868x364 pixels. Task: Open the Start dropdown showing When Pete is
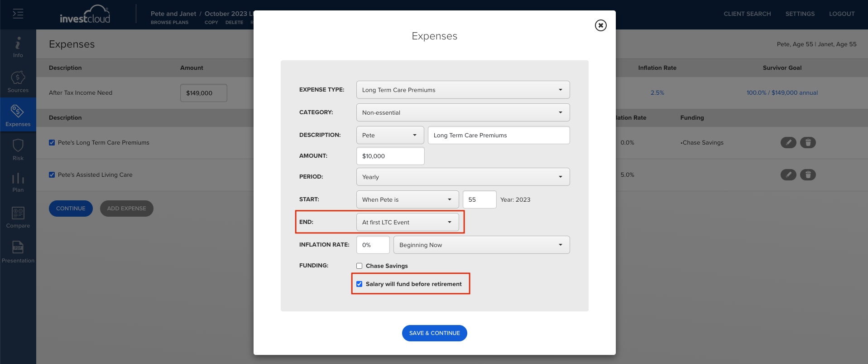(408, 199)
